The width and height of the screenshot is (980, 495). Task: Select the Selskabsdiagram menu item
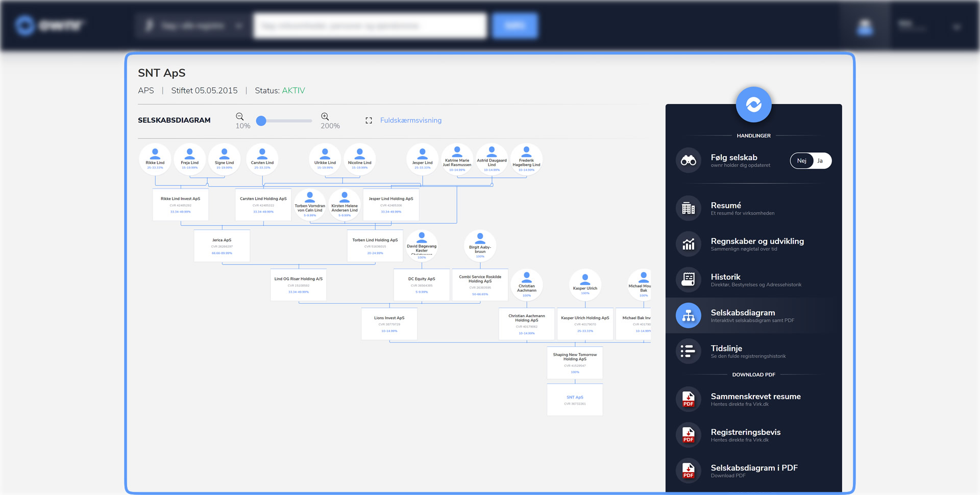click(753, 316)
